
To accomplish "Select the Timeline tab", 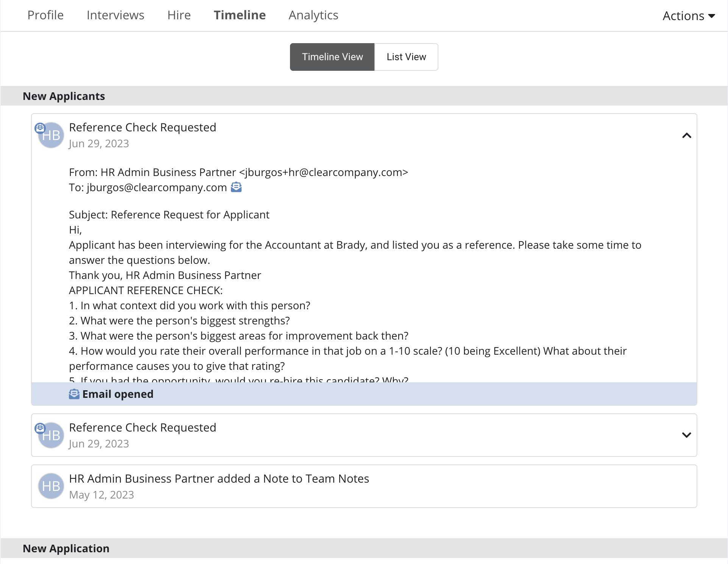I will point(240,15).
